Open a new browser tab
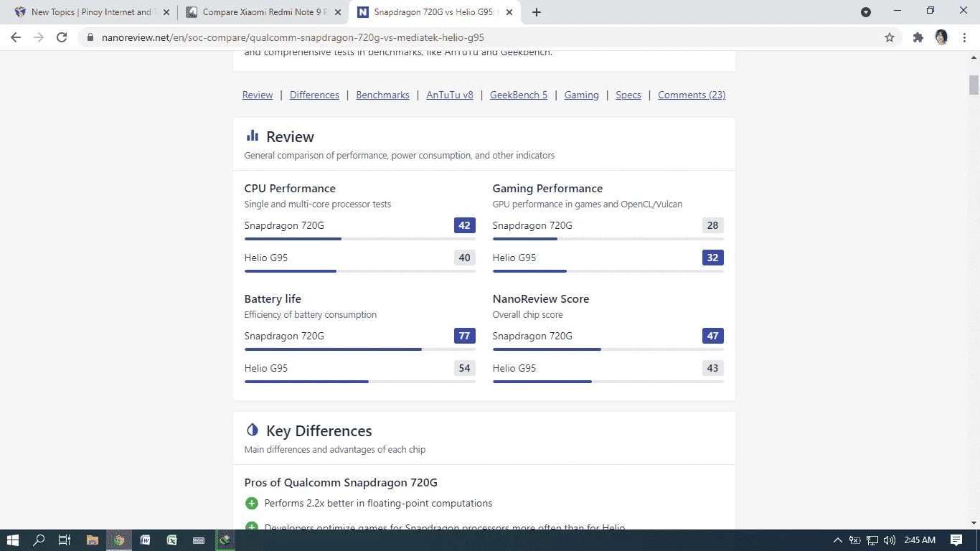This screenshot has height=551, width=980. pos(537,12)
